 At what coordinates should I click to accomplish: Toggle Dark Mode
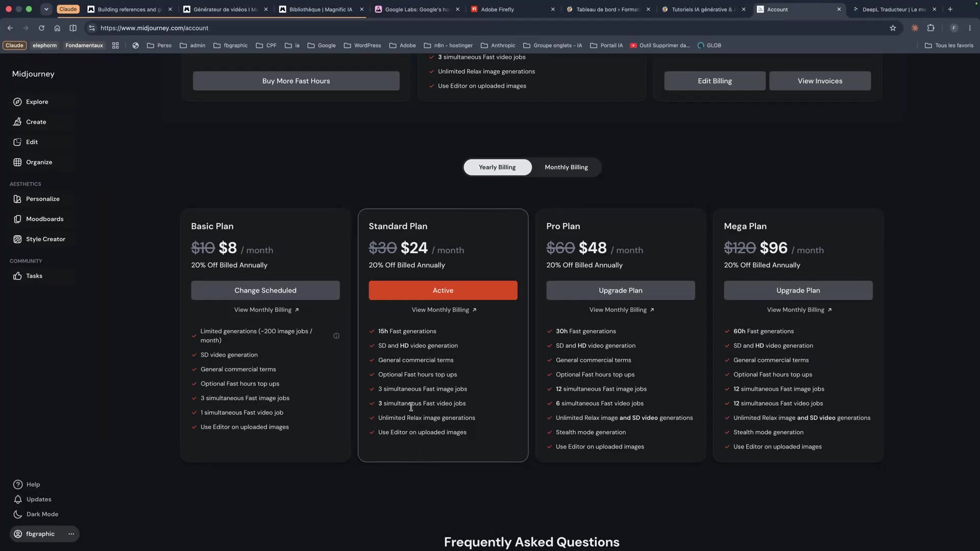(36, 514)
